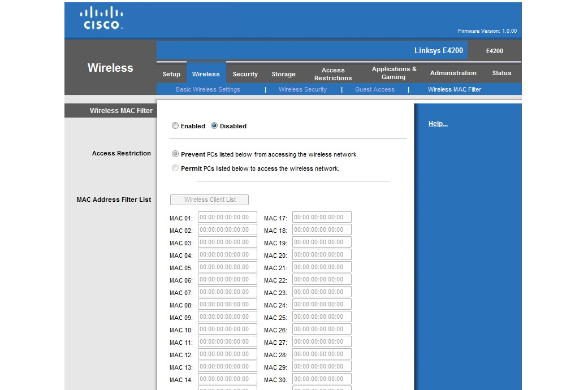This screenshot has width=588, height=390.
Task: Select the Disabled radio button
Action: pos(214,126)
